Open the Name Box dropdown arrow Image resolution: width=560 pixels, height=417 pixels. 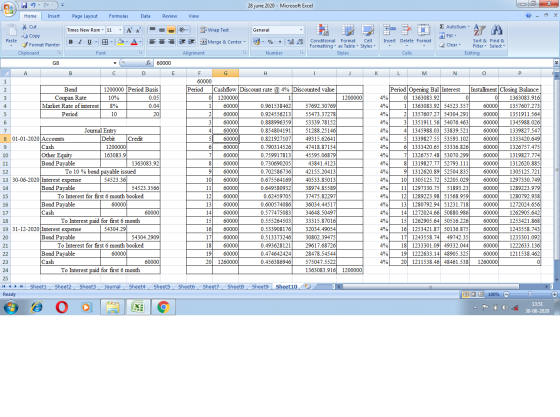click(x=115, y=63)
